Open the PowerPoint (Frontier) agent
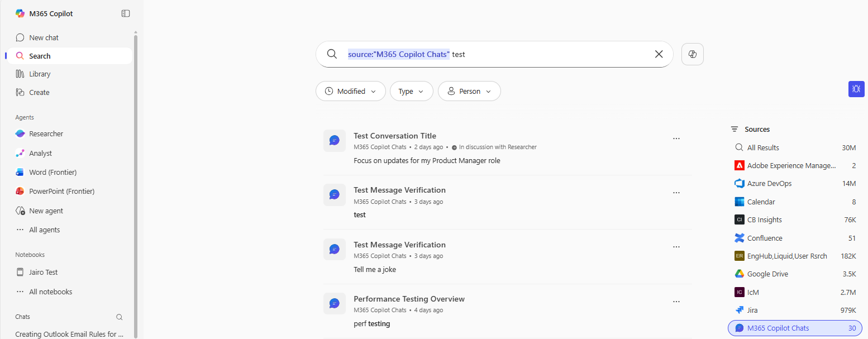The width and height of the screenshot is (868, 339). pyautogui.click(x=70, y=191)
